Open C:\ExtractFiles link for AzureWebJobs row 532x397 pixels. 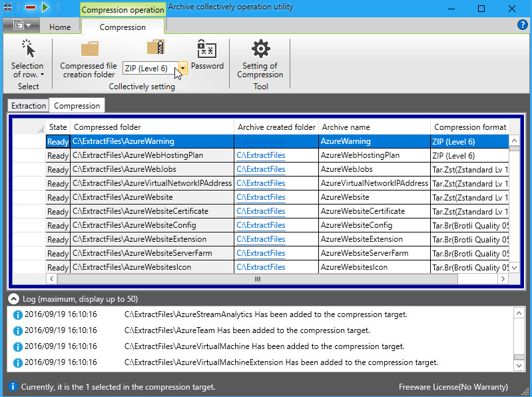pyautogui.click(x=261, y=169)
